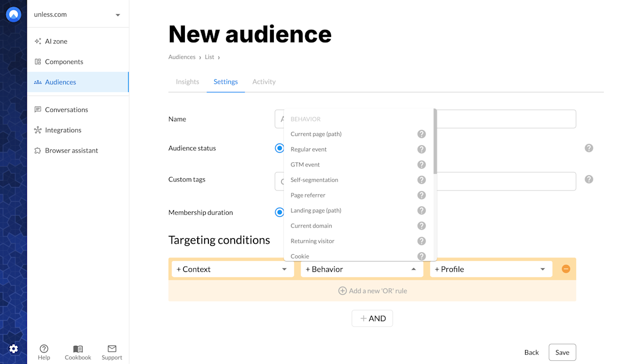Screen dimensions: 643x364
Task: Show help for Current domain
Action: coord(422,226)
